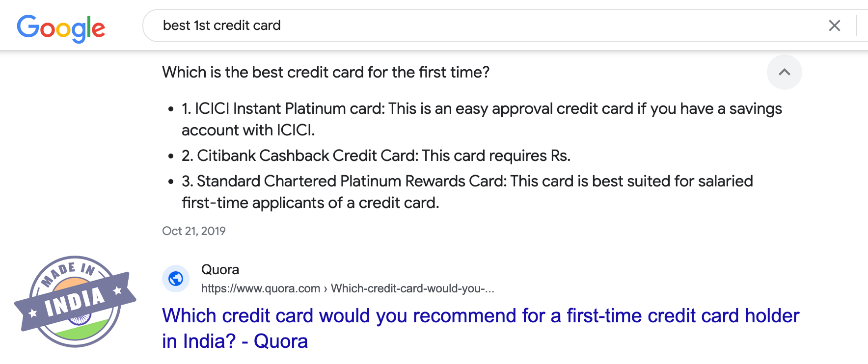868x364 pixels.
Task: Collapse the answer using the chevron-up button
Action: point(784,72)
